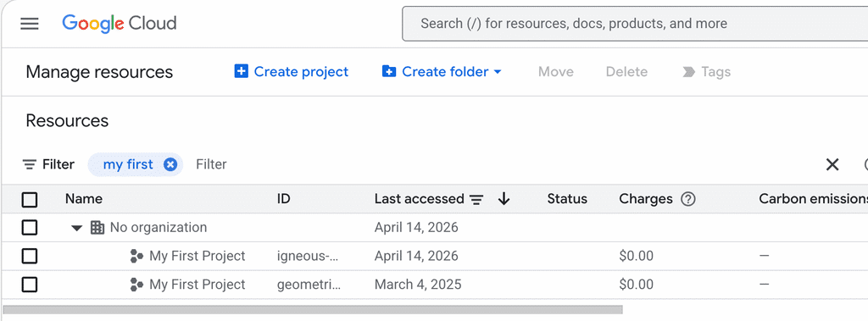This screenshot has height=321, width=868.
Task: Click the Name column header
Action: (x=84, y=199)
